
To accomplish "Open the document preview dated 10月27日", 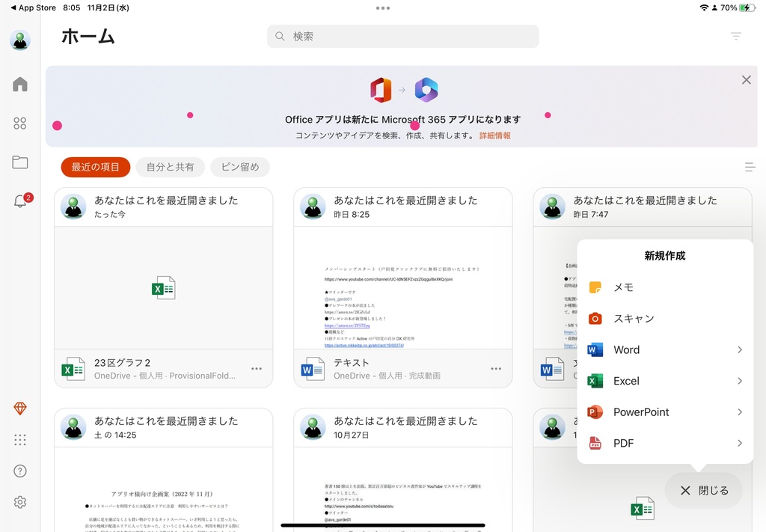I will 403,489.
